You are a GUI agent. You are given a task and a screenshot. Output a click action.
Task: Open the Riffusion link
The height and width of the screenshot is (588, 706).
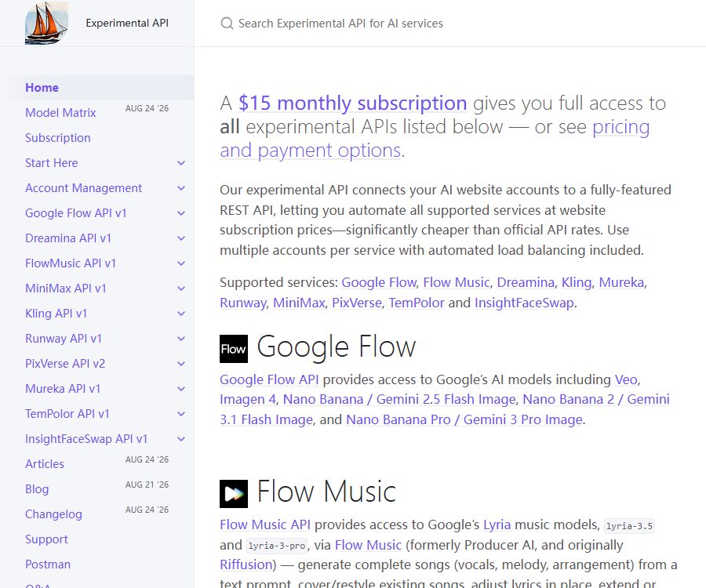246,564
